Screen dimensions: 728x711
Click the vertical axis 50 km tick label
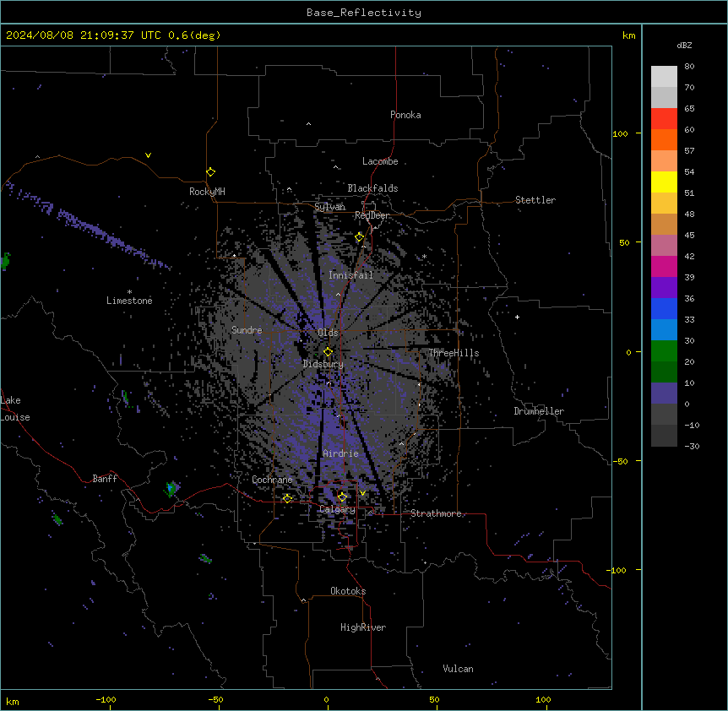[x=624, y=242]
